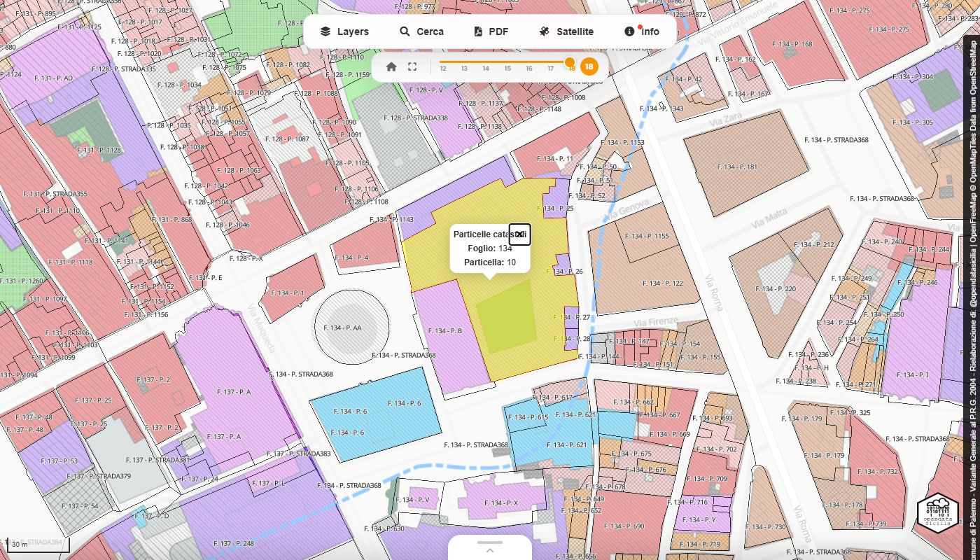Open the Layers panel

pos(344,31)
